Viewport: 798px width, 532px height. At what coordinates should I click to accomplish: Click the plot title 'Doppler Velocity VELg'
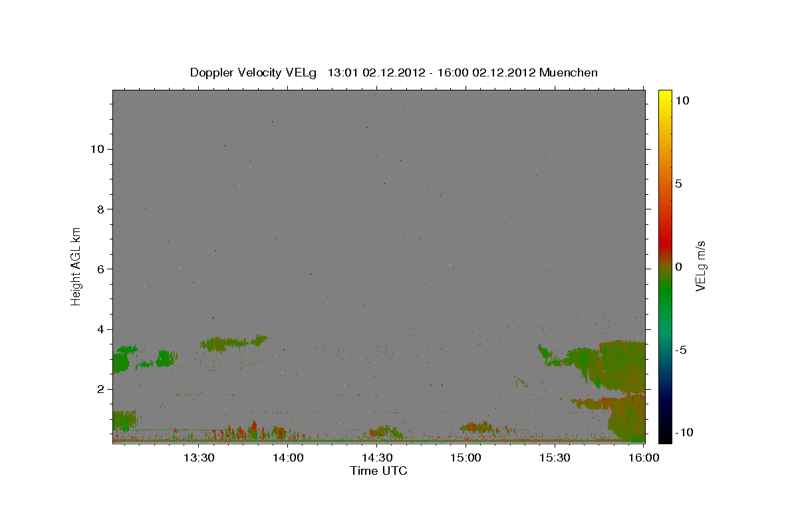point(252,72)
